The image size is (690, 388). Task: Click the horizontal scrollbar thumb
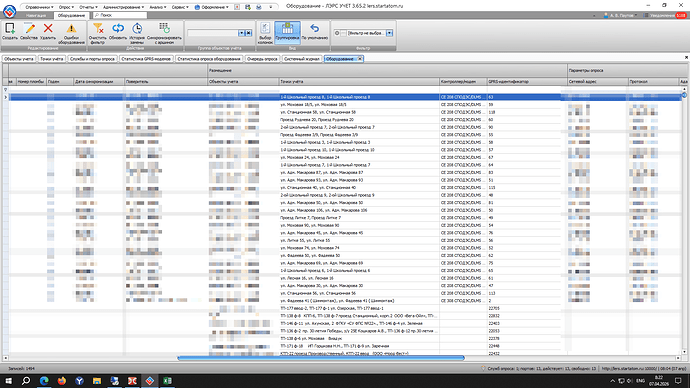(x=321, y=358)
